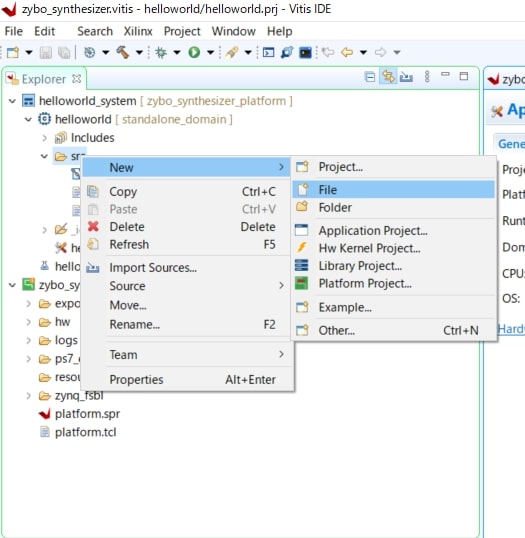The image size is (525, 538).
Task: Open the New wizard dropdown arrow
Action: coord(29,52)
